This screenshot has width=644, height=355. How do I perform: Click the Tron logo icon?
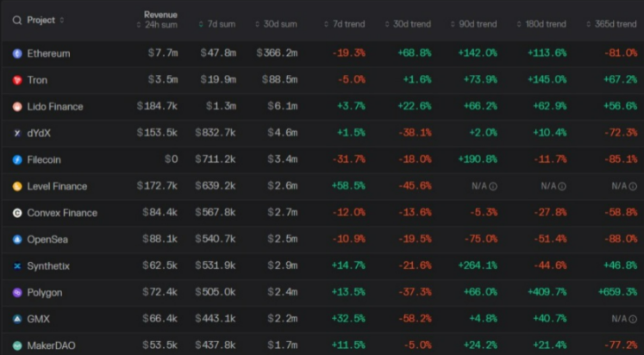pos(17,80)
